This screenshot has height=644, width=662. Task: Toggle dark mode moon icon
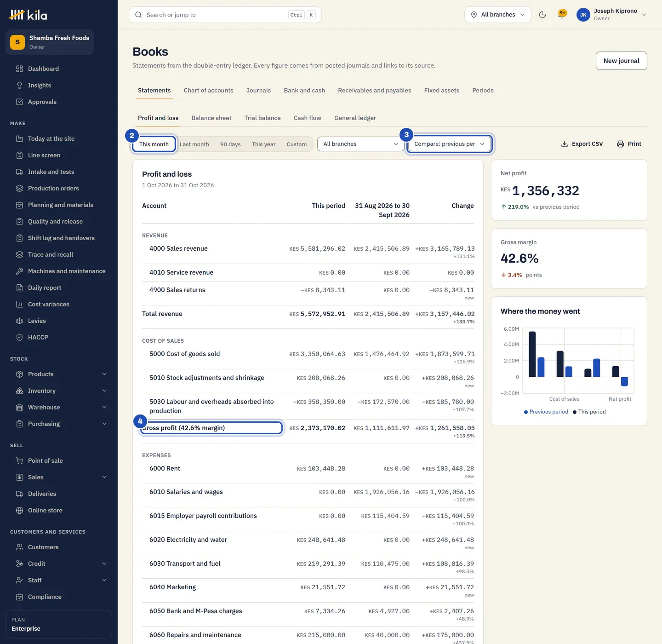pyautogui.click(x=542, y=15)
